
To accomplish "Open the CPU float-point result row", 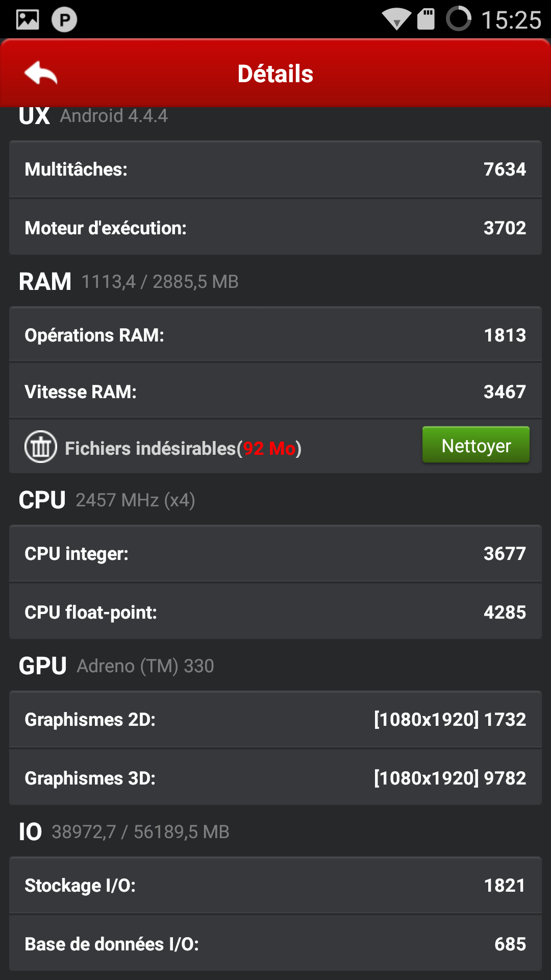I will coord(275,612).
